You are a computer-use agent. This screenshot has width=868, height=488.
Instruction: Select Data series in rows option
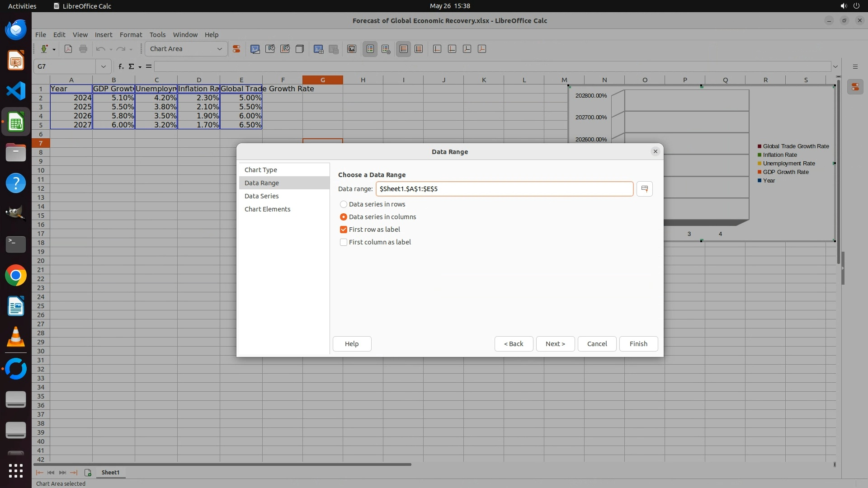click(x=344, y=204)
